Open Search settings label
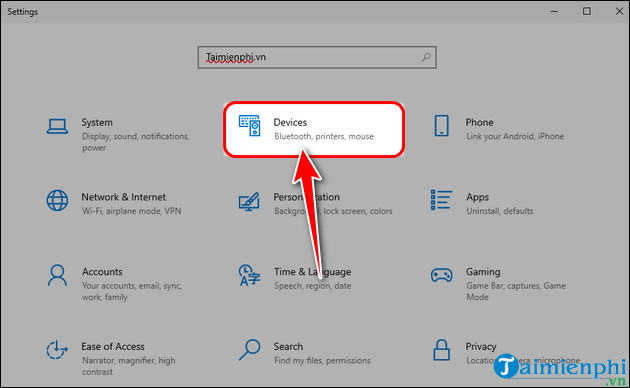Viewport: 630px width, 388px height. (288, 347)
